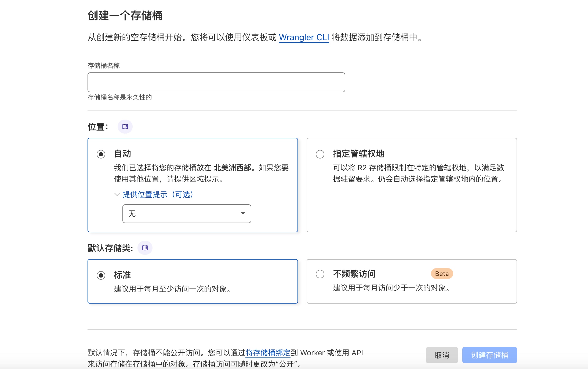Select 指定管辖权地 for the bucket location

(320, 154)
